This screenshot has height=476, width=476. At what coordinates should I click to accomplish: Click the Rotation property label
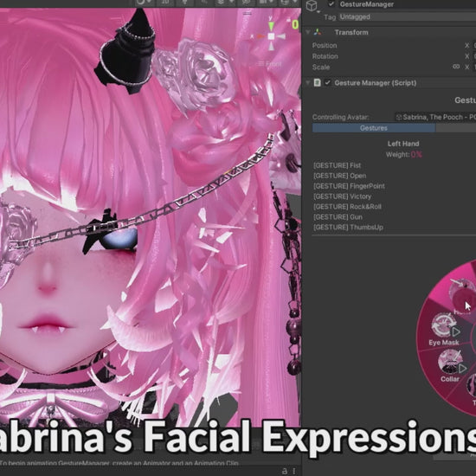pos(325,56)
